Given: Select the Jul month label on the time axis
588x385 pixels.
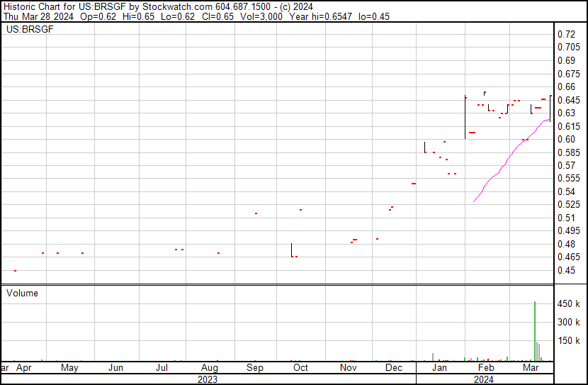Looking at the screenshot, I should [x=162, y=368].
